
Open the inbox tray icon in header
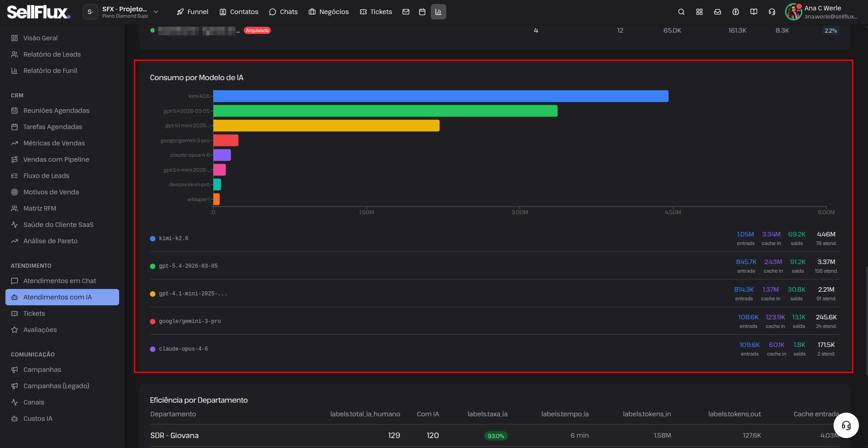718,12
